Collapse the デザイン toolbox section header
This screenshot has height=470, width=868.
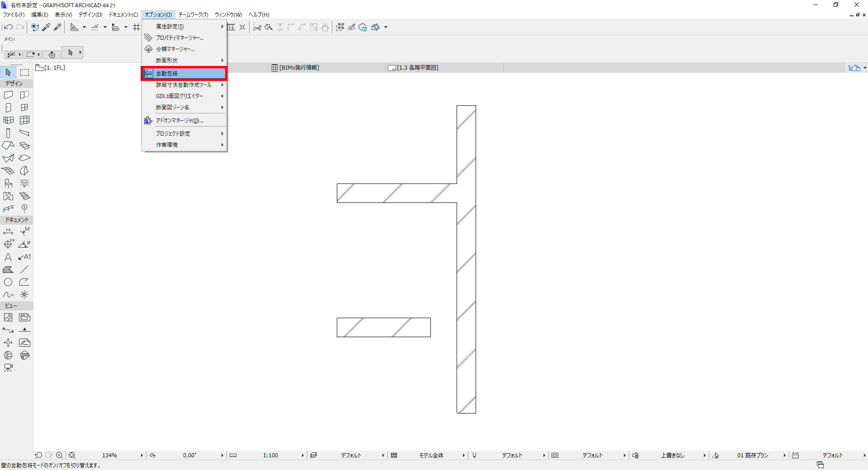(17, 84)
